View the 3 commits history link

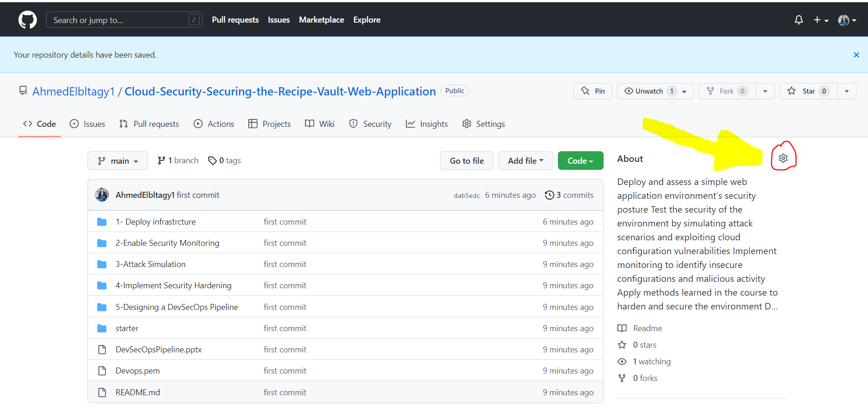569,195
